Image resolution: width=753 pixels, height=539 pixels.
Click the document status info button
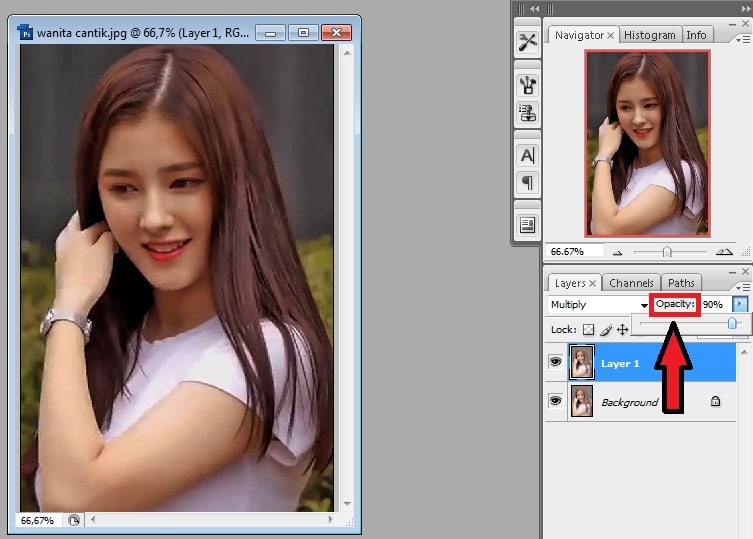tap(74, 520)
